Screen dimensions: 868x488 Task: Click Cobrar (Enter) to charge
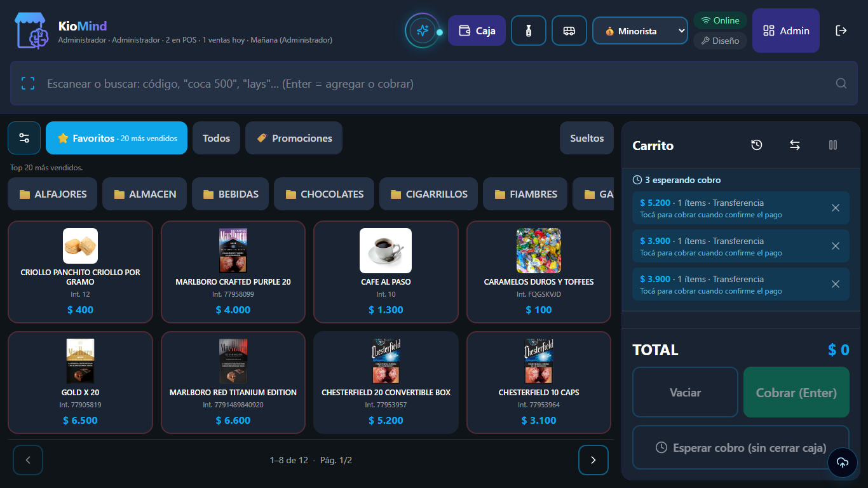(x=796, y=392)
